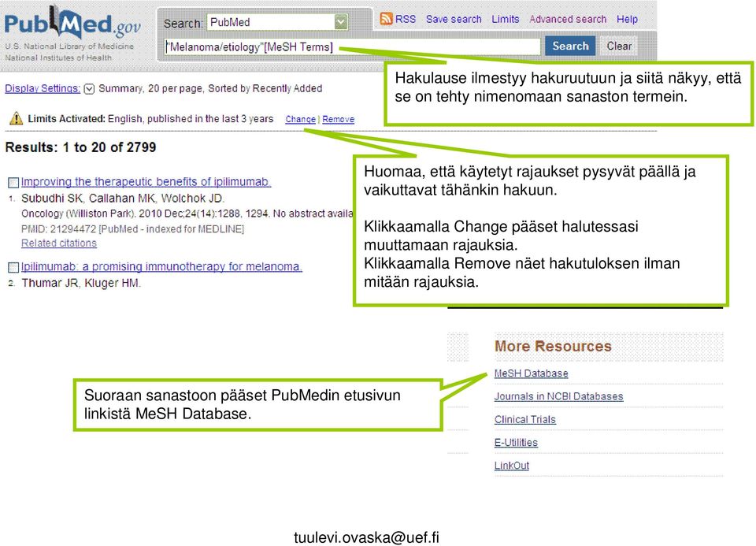The width and height of the screenshot is (756, 546).
Task: Click the orange RSS feed icon
Action: coord(386,19)
